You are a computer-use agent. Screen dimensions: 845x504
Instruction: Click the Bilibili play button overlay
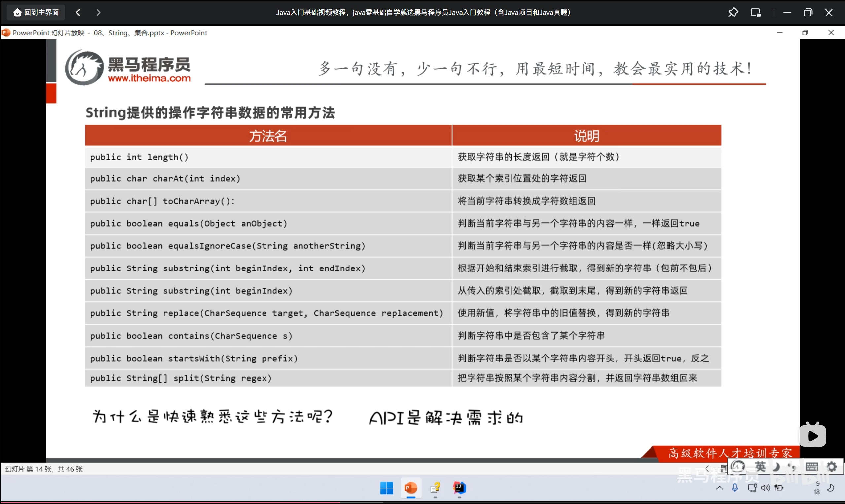click(x=812, y=436)
